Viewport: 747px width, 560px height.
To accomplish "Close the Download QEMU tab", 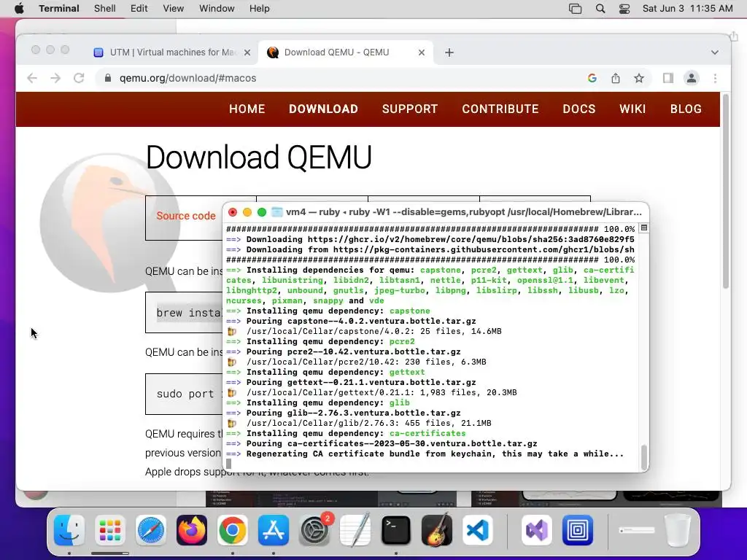I will coord(422,52).
